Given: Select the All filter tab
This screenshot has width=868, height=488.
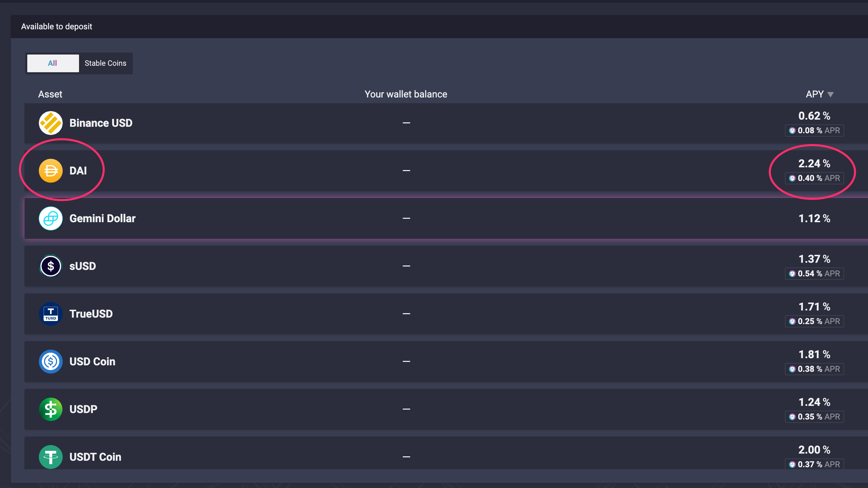Looking at the screenshot, I should point(53,63).
